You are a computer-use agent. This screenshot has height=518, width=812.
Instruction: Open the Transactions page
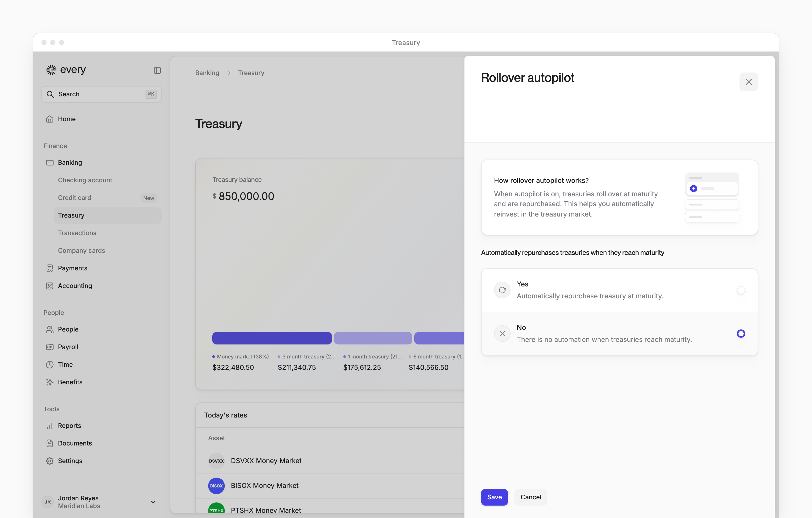click(x=107, y=233)
